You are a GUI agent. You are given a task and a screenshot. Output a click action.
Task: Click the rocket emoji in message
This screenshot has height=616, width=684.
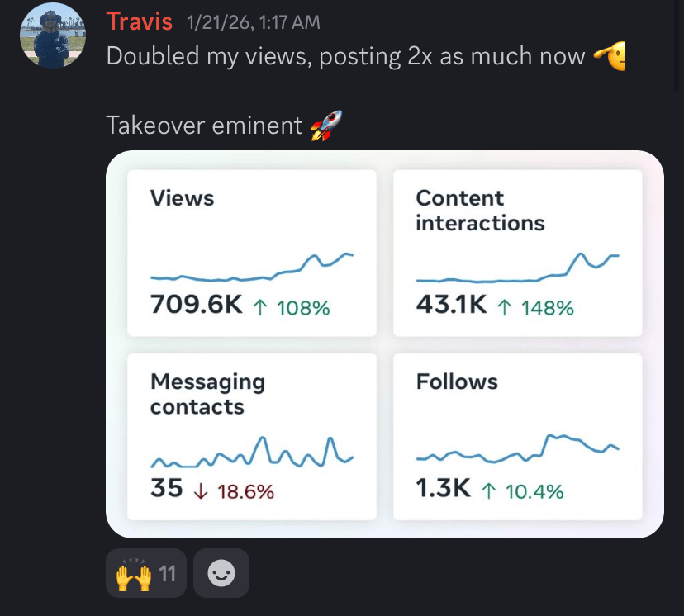point(325,126)
